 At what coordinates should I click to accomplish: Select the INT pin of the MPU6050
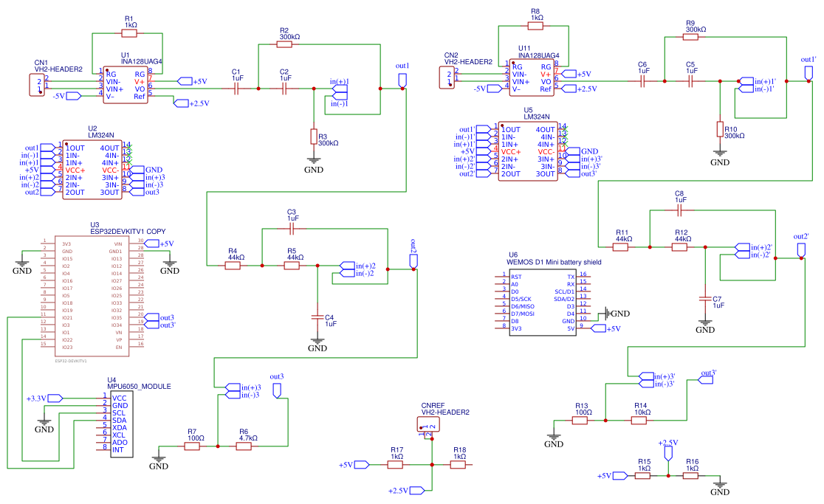117,450
